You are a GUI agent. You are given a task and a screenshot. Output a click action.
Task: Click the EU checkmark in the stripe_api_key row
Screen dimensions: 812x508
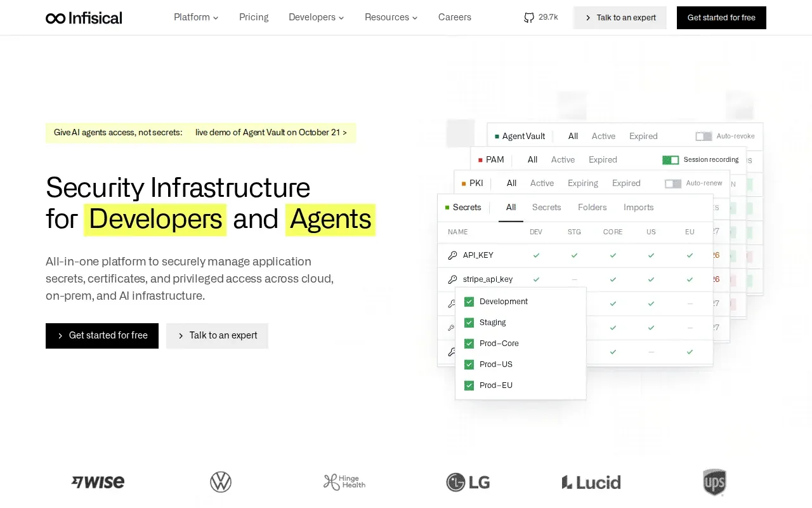(x=690, y=279)
